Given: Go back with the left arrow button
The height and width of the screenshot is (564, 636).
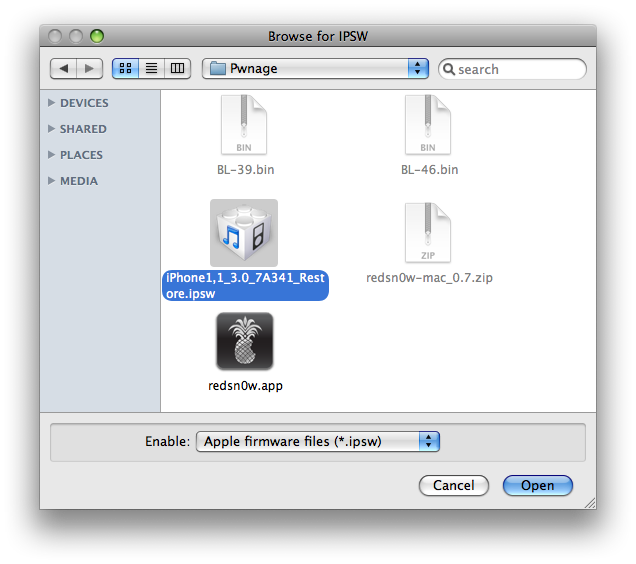Looking at the screenshot, I should [x=64, y=69].
